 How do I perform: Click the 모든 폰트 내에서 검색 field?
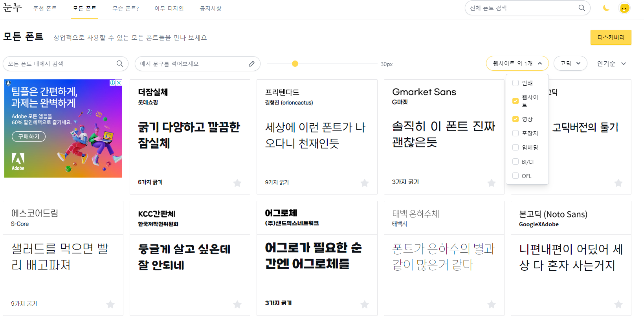click(x=66, y=64)
